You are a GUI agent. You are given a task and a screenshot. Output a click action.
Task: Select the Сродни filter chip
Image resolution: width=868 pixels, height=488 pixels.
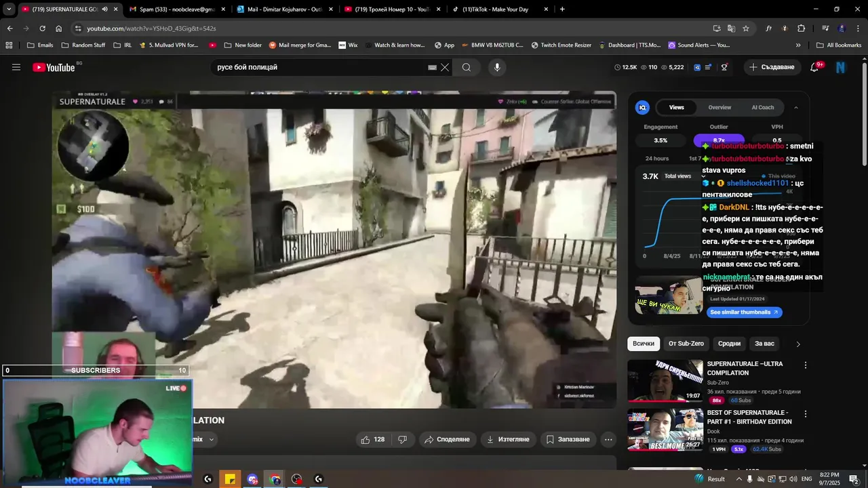(x=729, y=344)
